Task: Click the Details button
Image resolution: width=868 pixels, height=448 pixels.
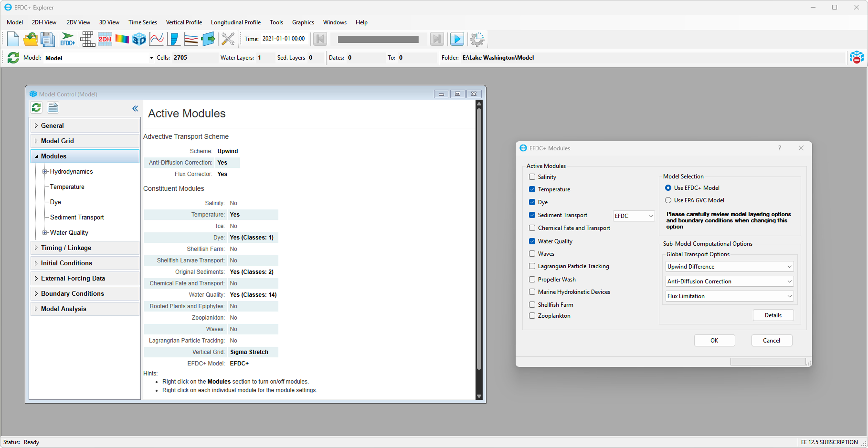Action: coord(773,315)
